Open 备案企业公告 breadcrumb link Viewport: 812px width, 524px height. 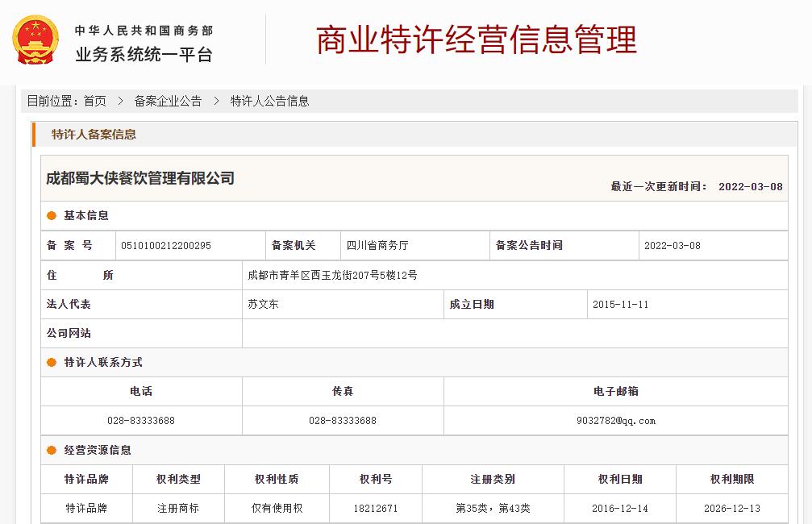click(168, 101)
